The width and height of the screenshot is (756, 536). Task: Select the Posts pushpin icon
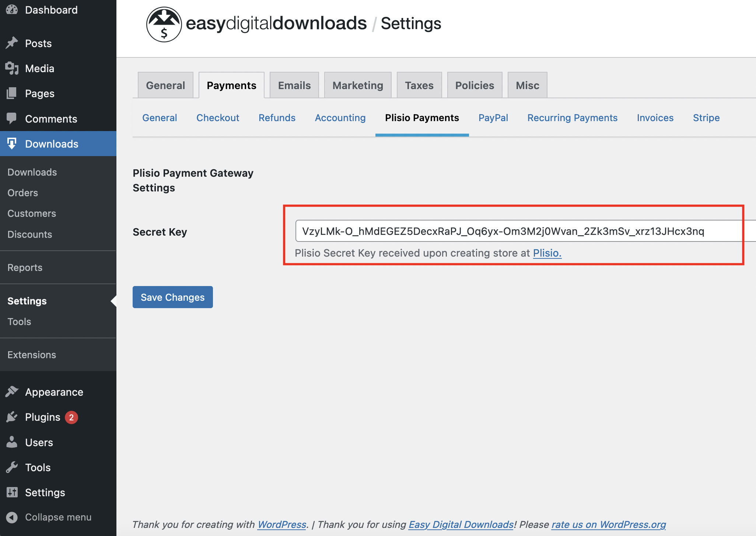point(11,43)
